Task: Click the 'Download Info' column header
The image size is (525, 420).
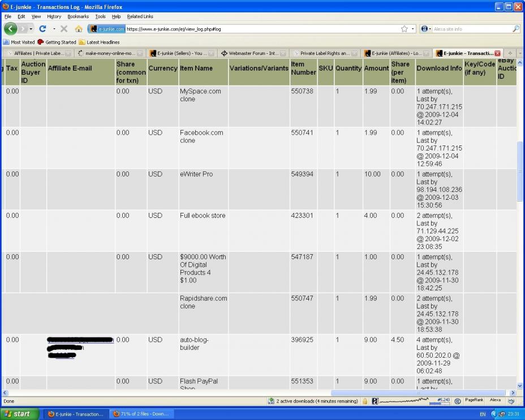Action: (439, 68)
